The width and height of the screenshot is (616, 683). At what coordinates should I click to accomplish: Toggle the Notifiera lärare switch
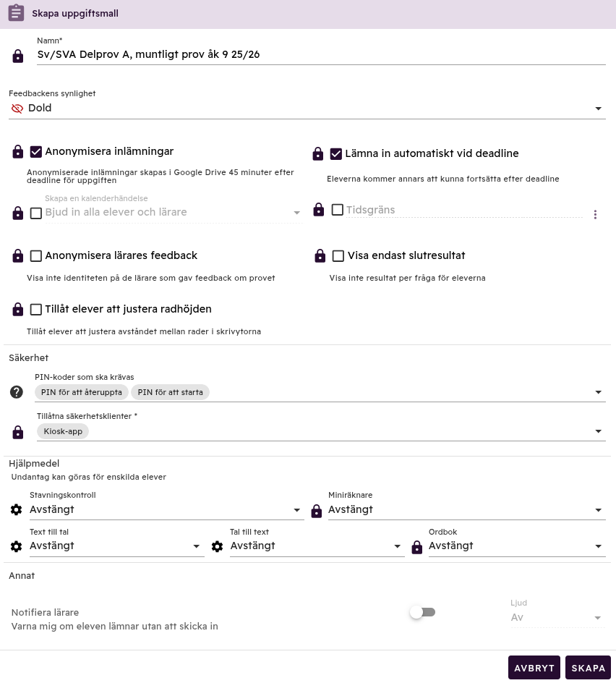422,612
